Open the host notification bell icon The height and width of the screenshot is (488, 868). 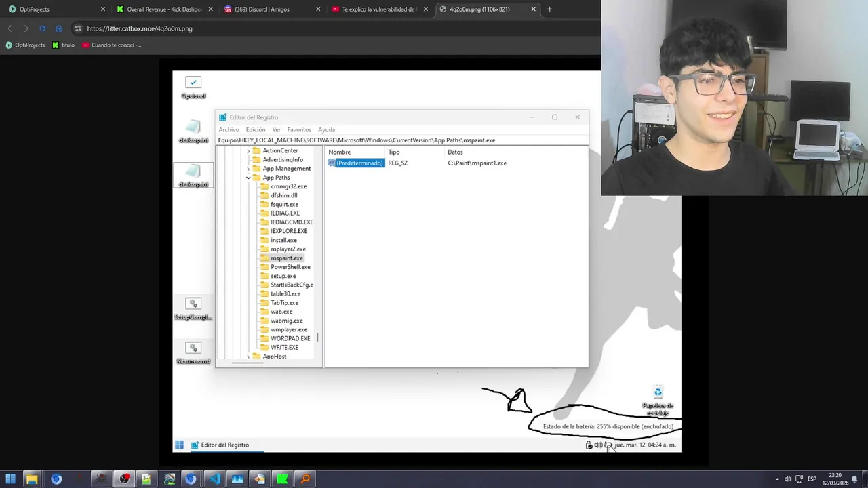pos(854,479)
